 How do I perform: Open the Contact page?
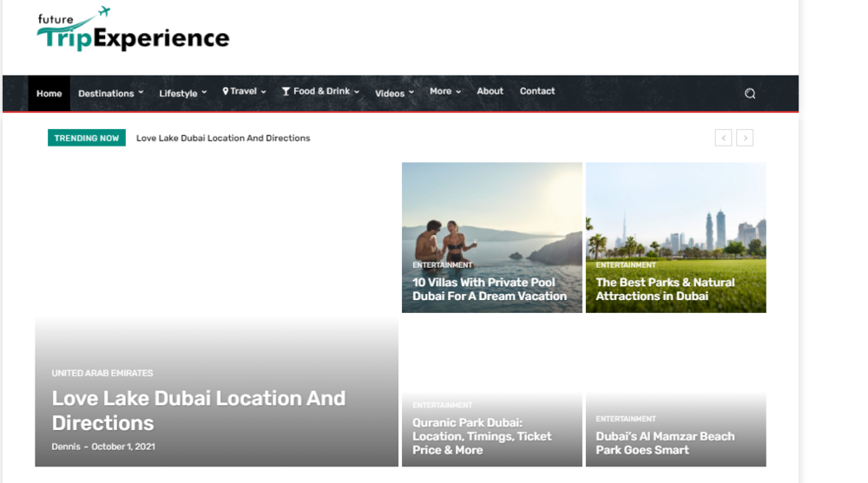(x=537, y=91)
